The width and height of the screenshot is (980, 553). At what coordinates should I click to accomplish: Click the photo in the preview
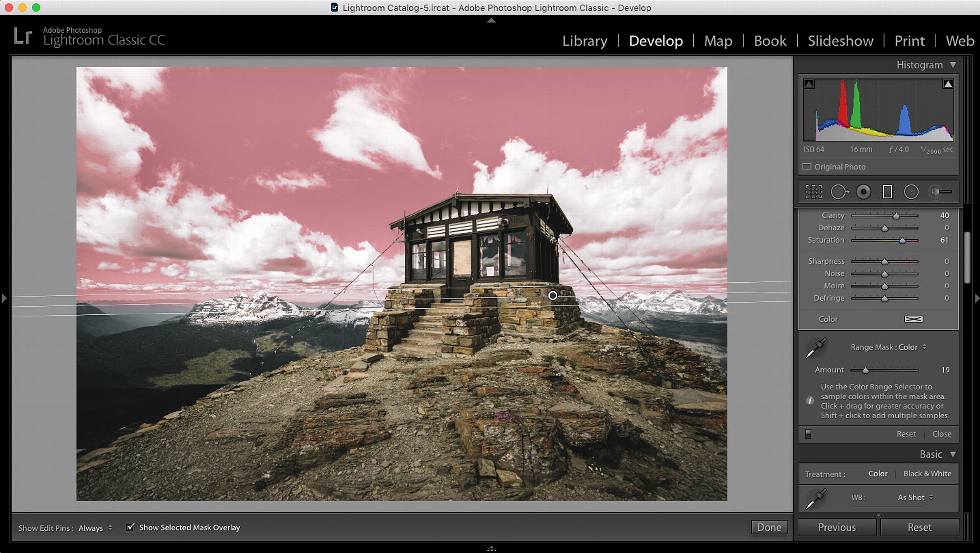(401, 283)
